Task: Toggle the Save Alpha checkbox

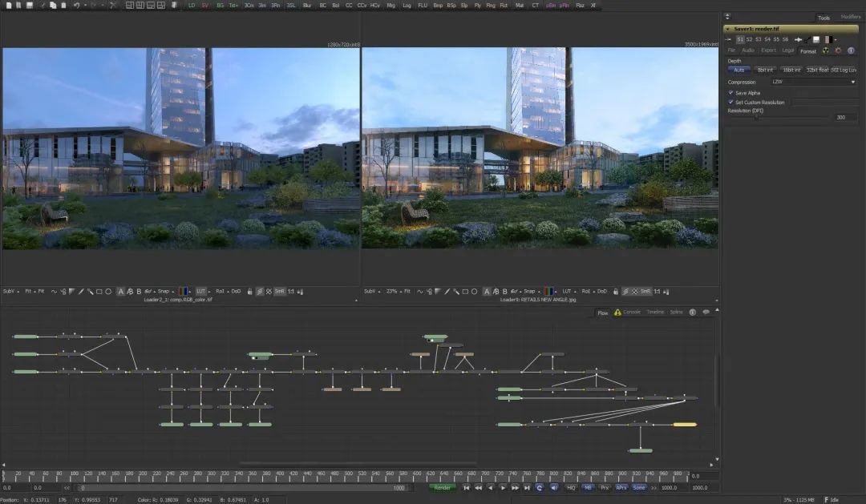Action: [730, 93]
